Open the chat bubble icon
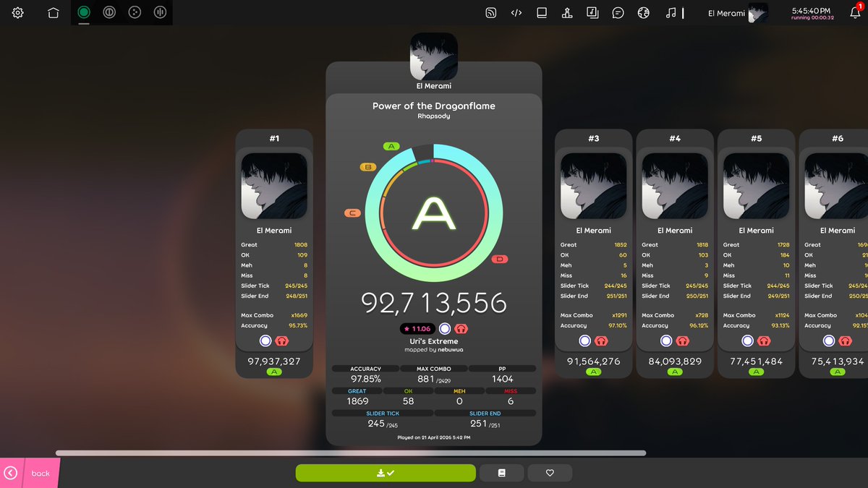 click(x=618, y=12)
